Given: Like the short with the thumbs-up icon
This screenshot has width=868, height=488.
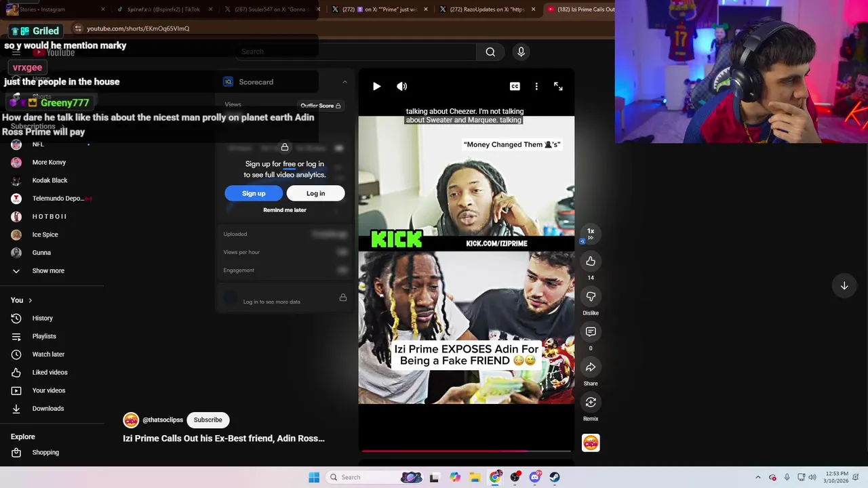Looking at the screenshot, I should coord(591,261).
